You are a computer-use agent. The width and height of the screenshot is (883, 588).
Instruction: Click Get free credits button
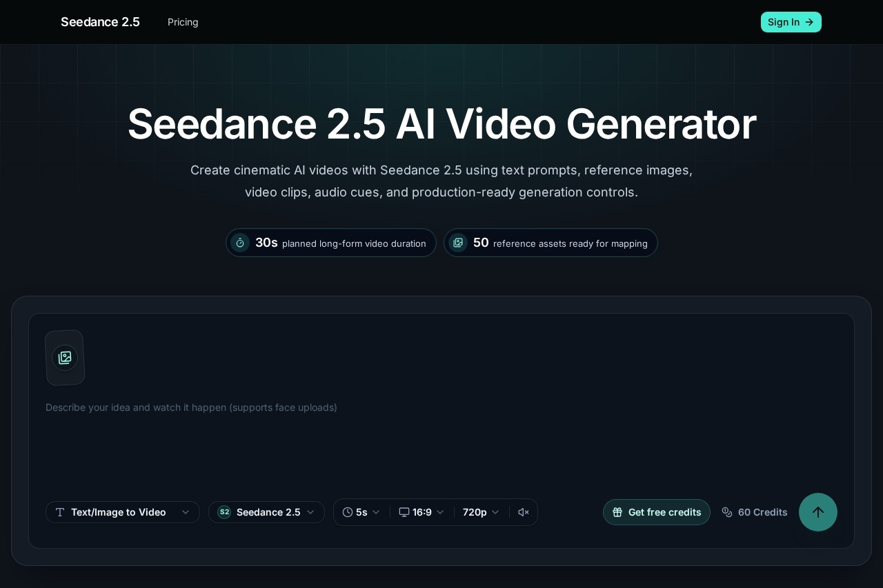[x=657, y=512]
